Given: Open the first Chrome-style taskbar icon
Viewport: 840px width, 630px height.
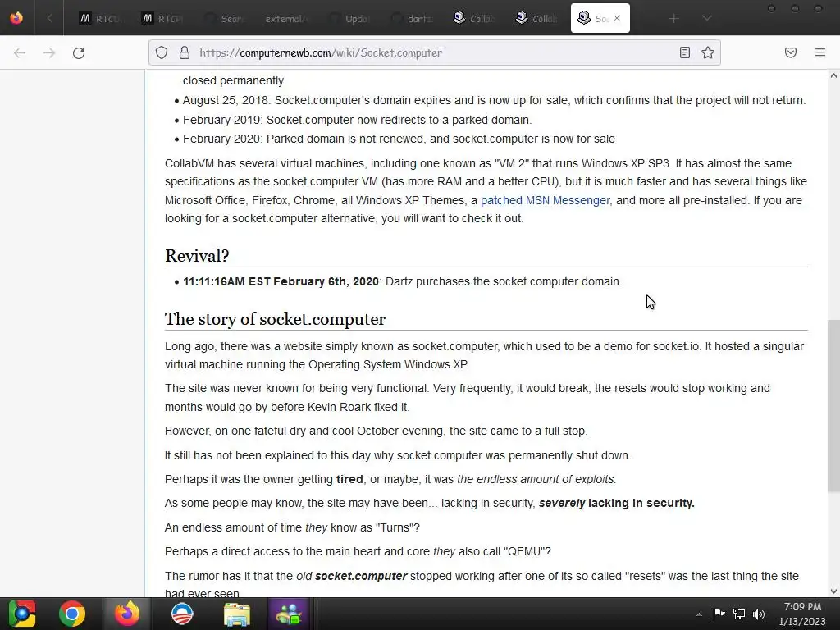Looking at the screenshot, I should [x=22, y=614].
